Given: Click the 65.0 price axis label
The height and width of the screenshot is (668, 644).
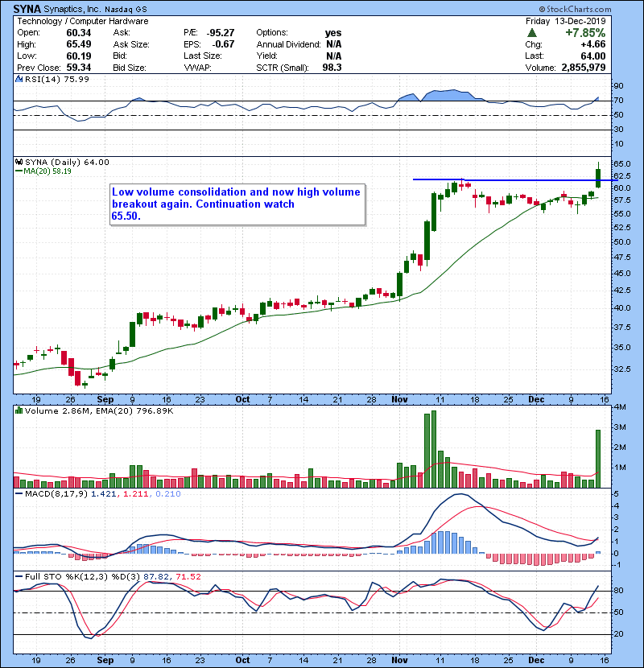Looking at the screenshot, I should [621, 164].
